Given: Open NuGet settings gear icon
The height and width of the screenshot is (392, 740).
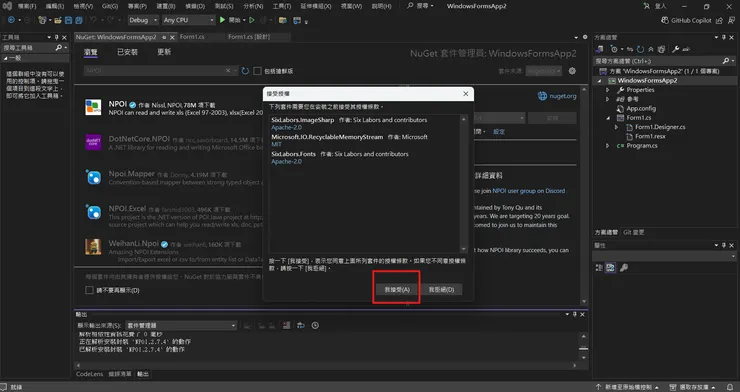Looking at the screenshot, I should [572, 71].
